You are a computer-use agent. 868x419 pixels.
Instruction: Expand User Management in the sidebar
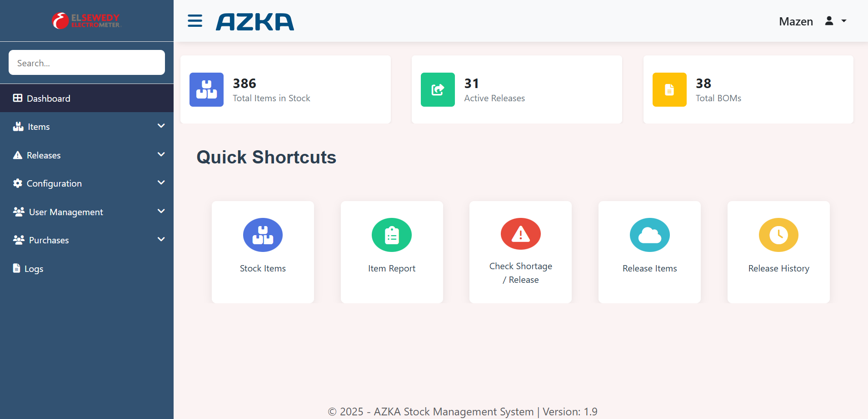pyautogui.click(x=66, y=212)
